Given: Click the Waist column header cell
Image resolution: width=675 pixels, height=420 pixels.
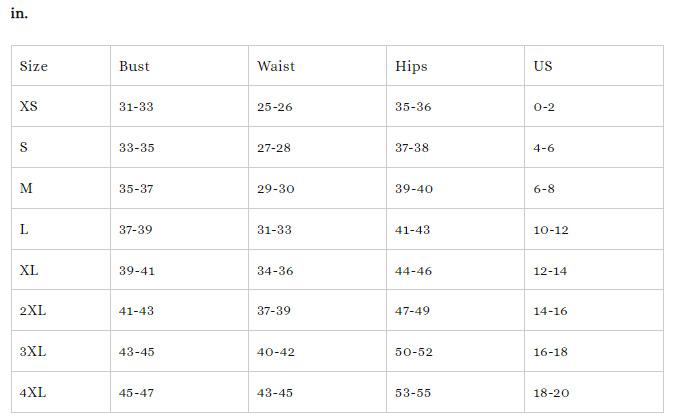Looking at the screenshot, I should click(275, 66).
